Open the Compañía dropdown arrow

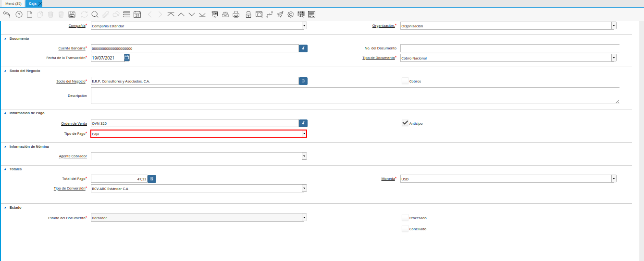pyautogui.click(x=304, y=26)
